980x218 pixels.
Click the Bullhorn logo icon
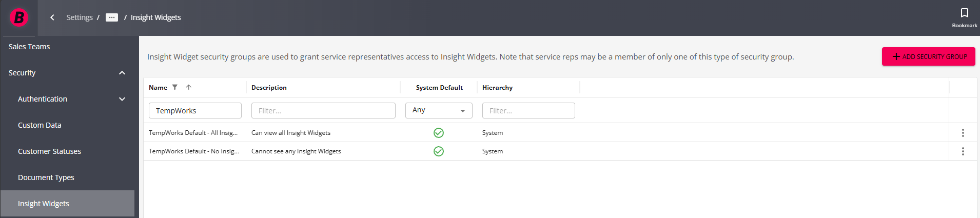[19, 17]
